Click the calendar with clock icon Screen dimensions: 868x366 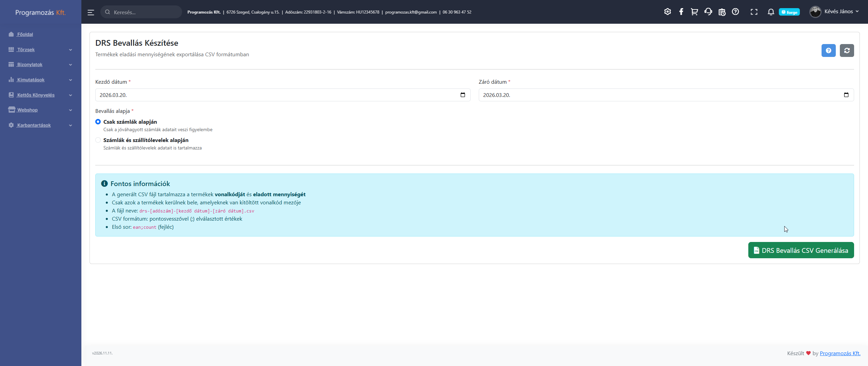click(x=722, y=12)
